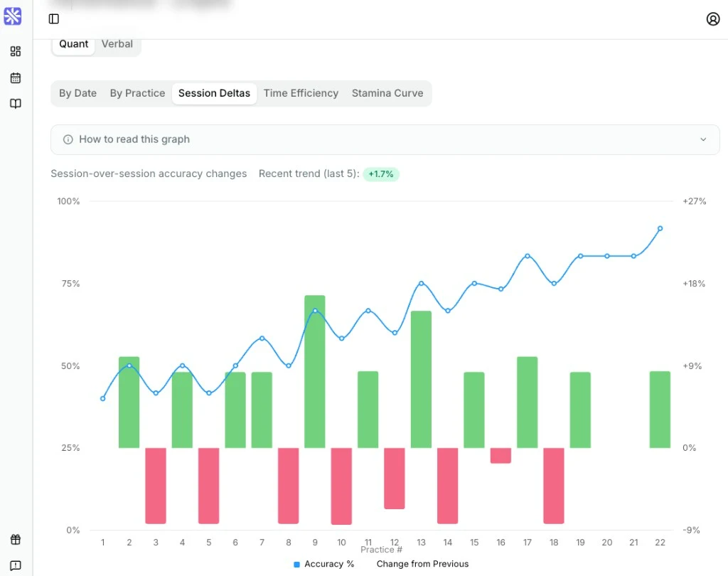
Task: Click the green bar for practice 17
Action: coord(528,402)
